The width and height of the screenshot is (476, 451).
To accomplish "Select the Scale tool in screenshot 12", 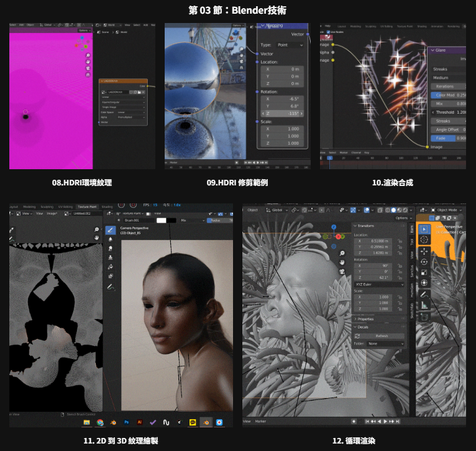I will [x=424, y=272].
